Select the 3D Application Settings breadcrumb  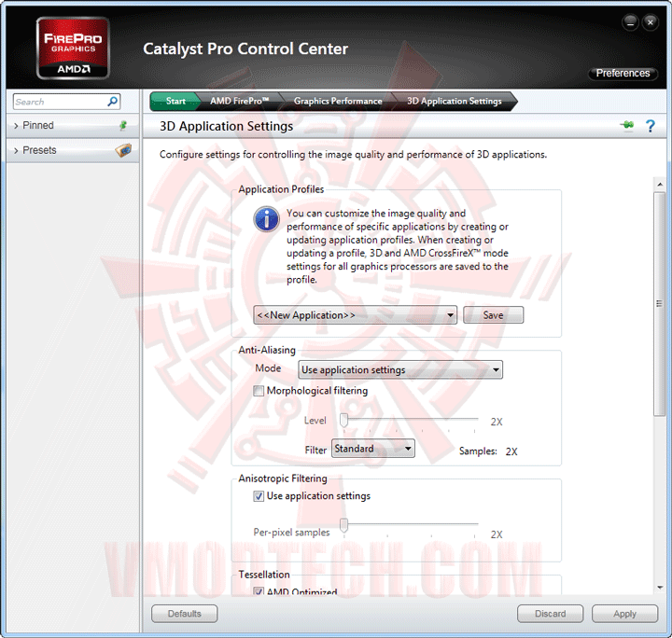click(455, 101)
